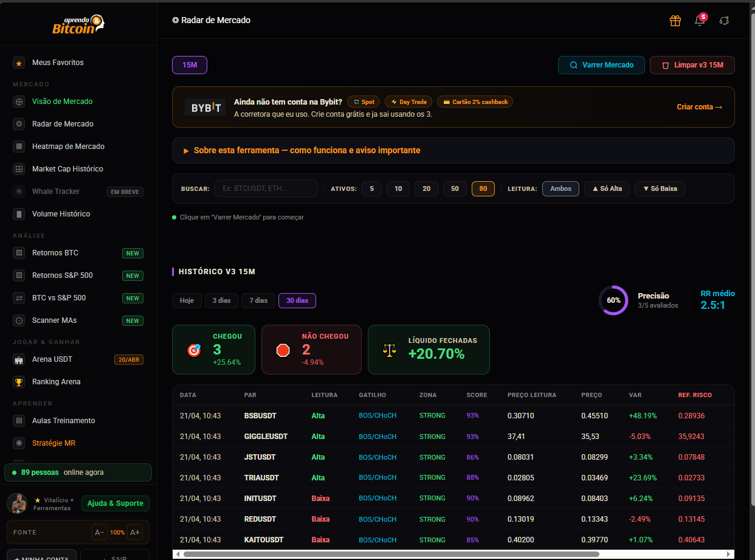Open Heatmap de Mercado grid icon

[x=19, y=147]
